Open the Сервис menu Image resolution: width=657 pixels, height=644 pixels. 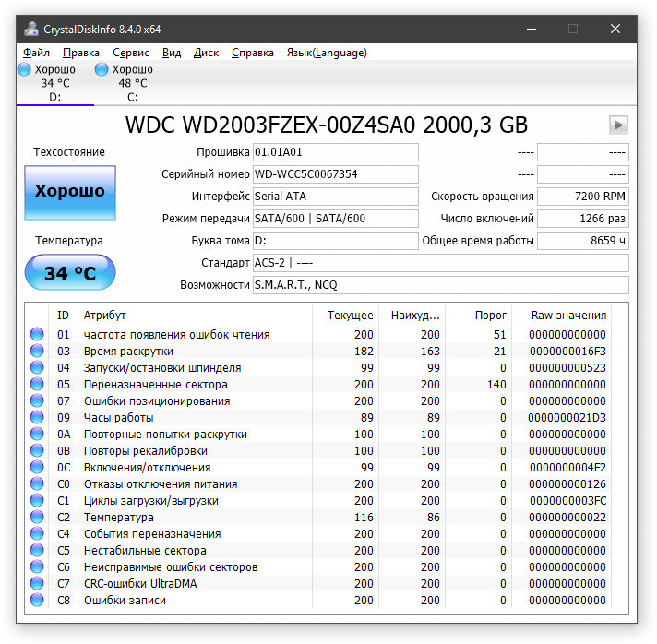click(131, 53)
